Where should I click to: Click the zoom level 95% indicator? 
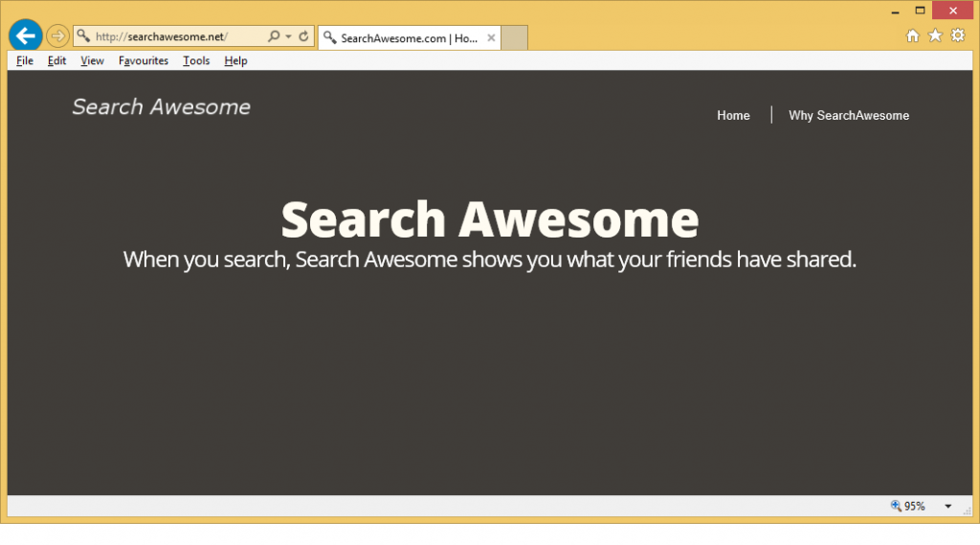coord(908,506)
